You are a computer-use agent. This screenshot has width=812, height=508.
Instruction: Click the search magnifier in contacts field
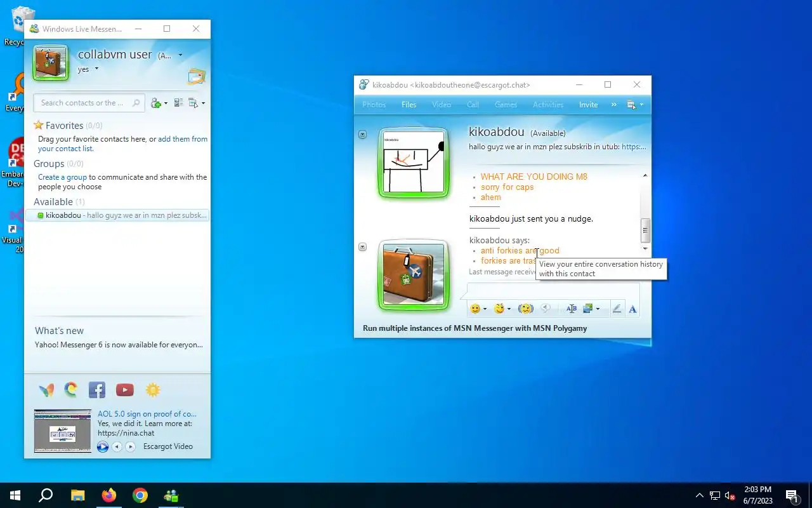(136, 103)
